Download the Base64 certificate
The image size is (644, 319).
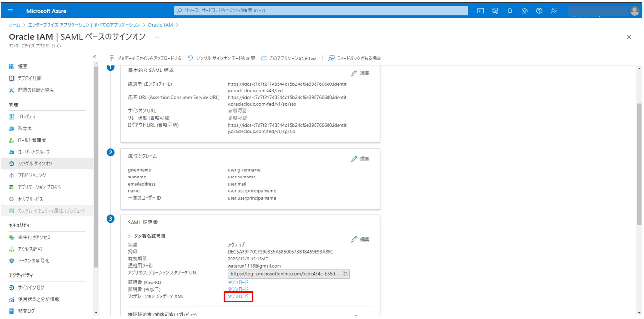click(x=238, y=283)
